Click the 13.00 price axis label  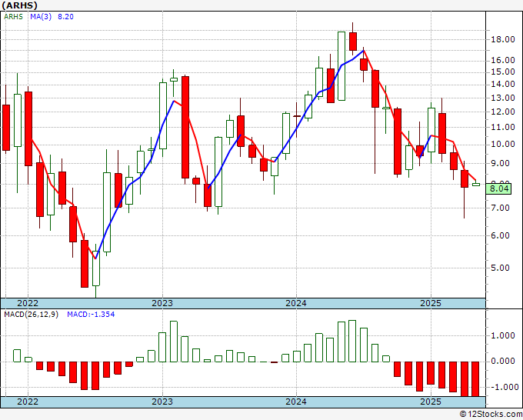tap(503, 98)
